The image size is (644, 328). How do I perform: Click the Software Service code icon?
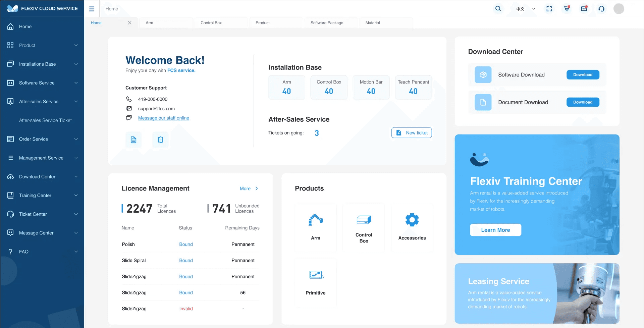tap(10, 83)
